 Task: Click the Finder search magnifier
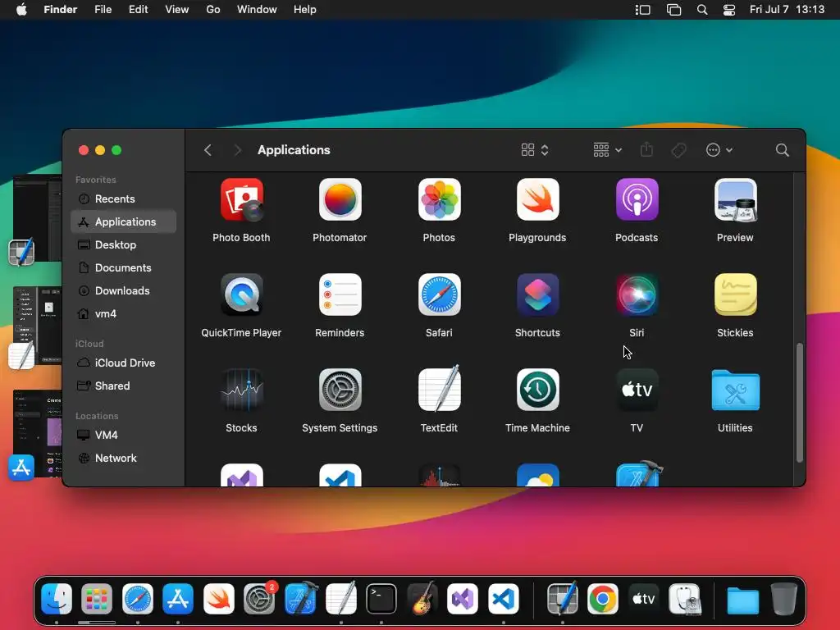(x=782, y=150)
